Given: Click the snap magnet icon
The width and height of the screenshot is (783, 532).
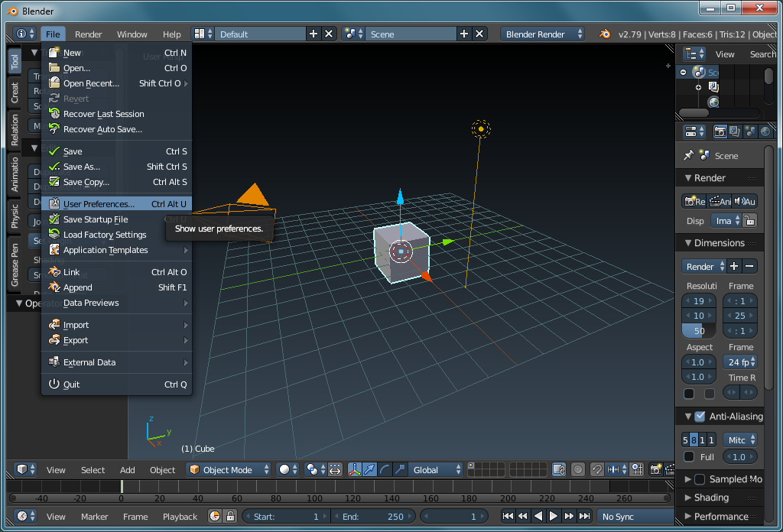Looking at the screenshot, I should point(596,469).
